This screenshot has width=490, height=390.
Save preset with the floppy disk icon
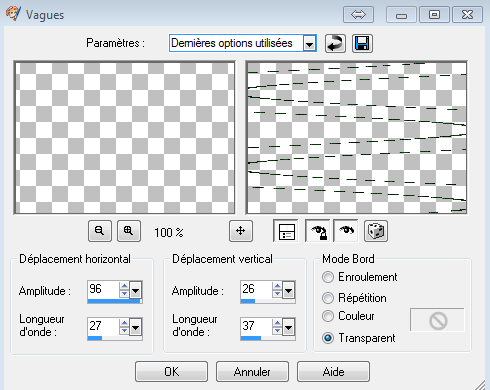pyautogui.click(x=362, y=43)
